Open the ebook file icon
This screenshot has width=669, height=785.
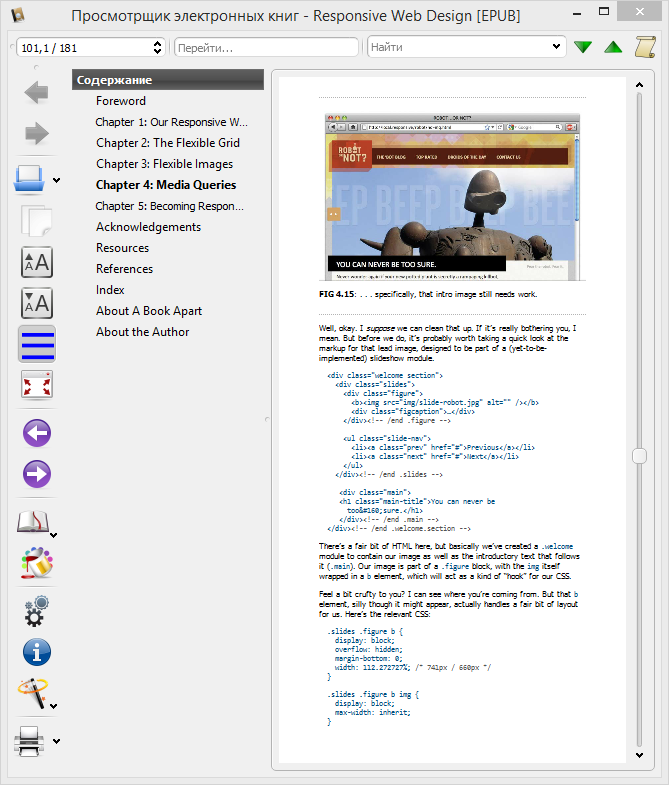point(29,179)
